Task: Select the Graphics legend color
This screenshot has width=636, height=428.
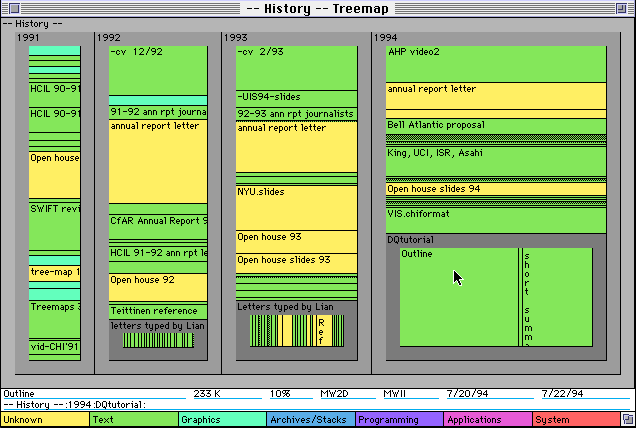Action: [222, 419]
